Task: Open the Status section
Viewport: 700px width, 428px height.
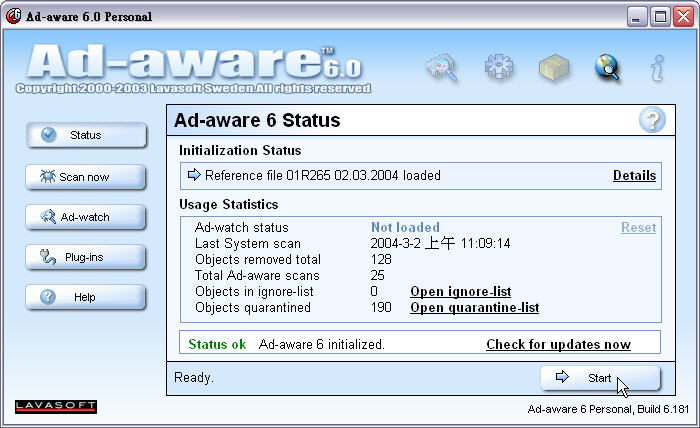Action: tap(86, 135)
